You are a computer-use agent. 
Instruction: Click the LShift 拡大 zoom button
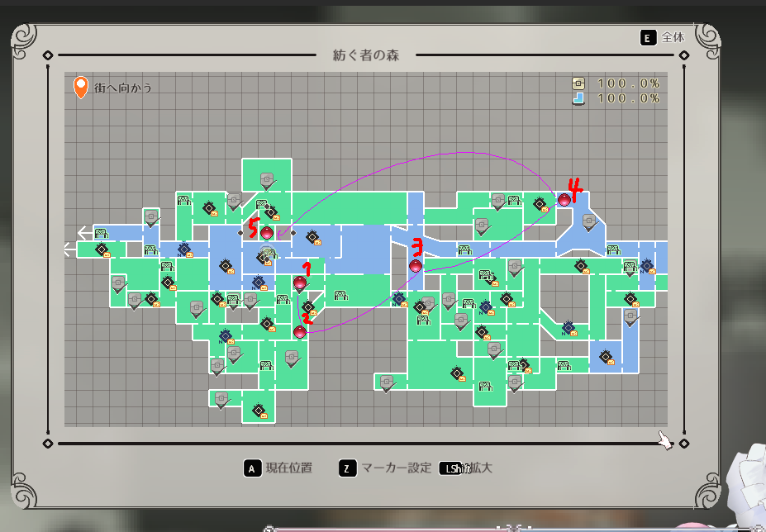(x=465, y=468)
